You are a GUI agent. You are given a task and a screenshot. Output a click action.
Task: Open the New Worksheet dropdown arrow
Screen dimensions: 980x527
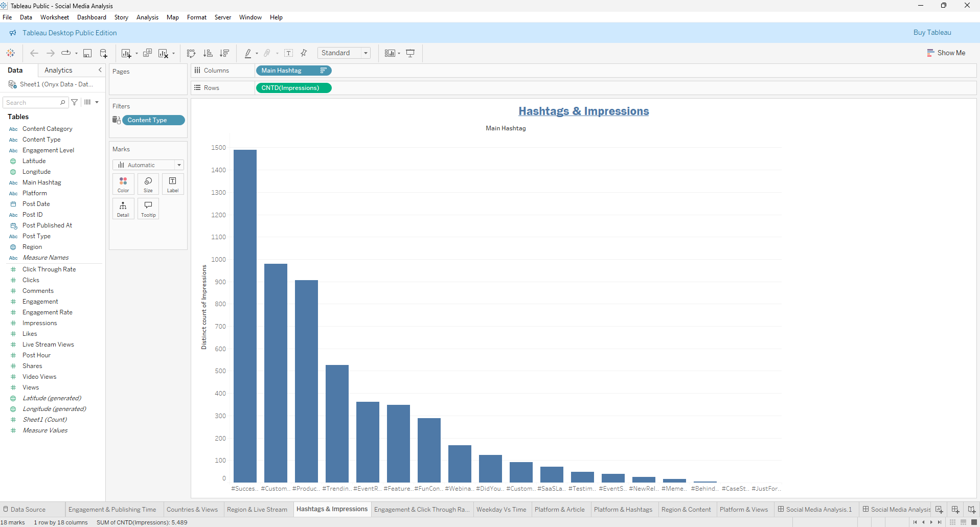[136, 54]
